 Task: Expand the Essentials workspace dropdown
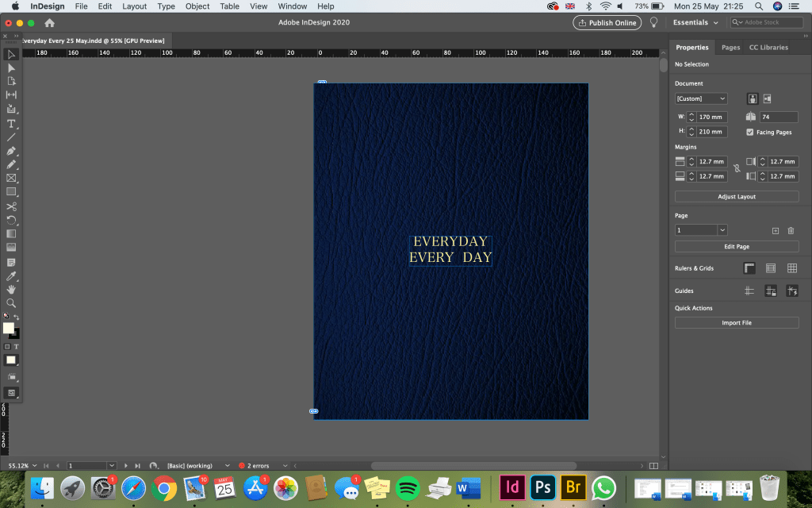(x=695, y=22)
